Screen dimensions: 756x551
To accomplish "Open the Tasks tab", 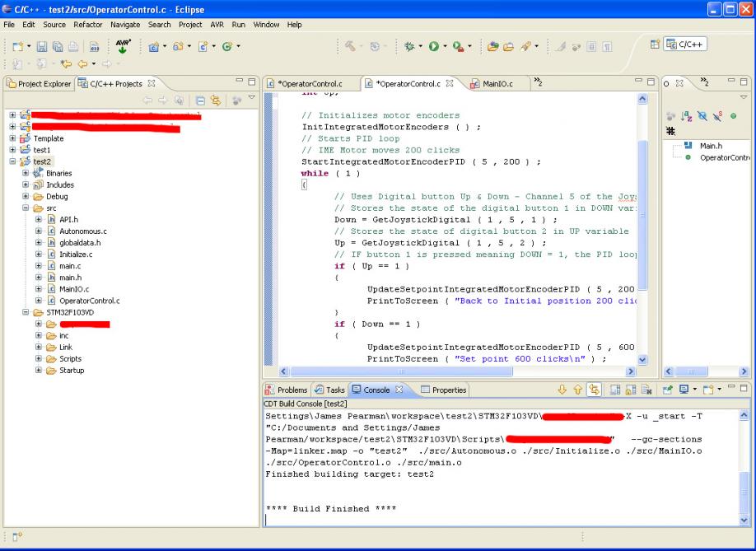I will pos(329,390).
